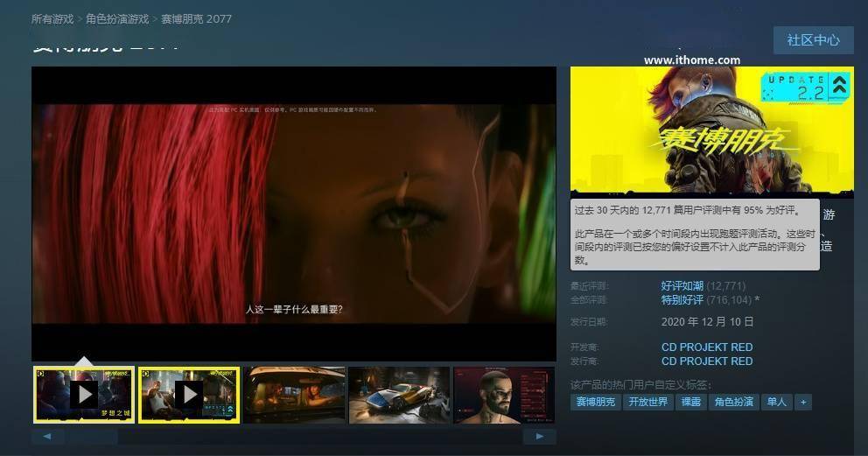Viewport: 868px width, 456px height.
Task: Play the second trailer thumbnail with Update icon
Action: (189, 395)
